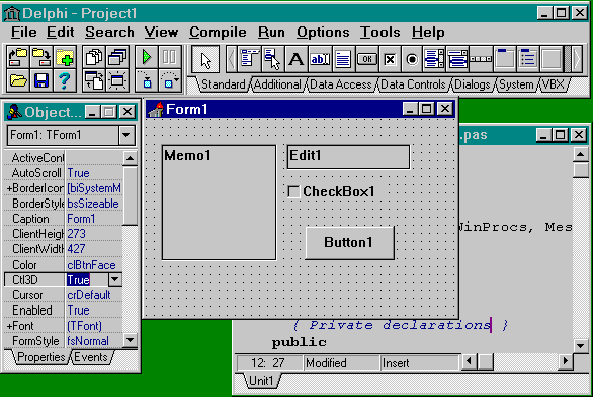The width and height of the screenshot is (593, 397).
Task: Select the CheckBox component in palette
Action: (x=390, y=59)
